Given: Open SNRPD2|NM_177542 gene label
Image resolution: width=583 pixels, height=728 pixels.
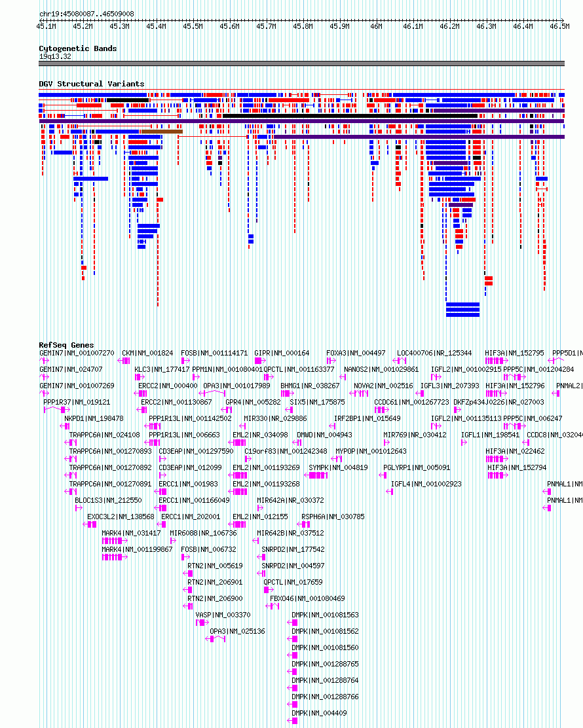Looking at the screenshot, I should tap(293, 549).
